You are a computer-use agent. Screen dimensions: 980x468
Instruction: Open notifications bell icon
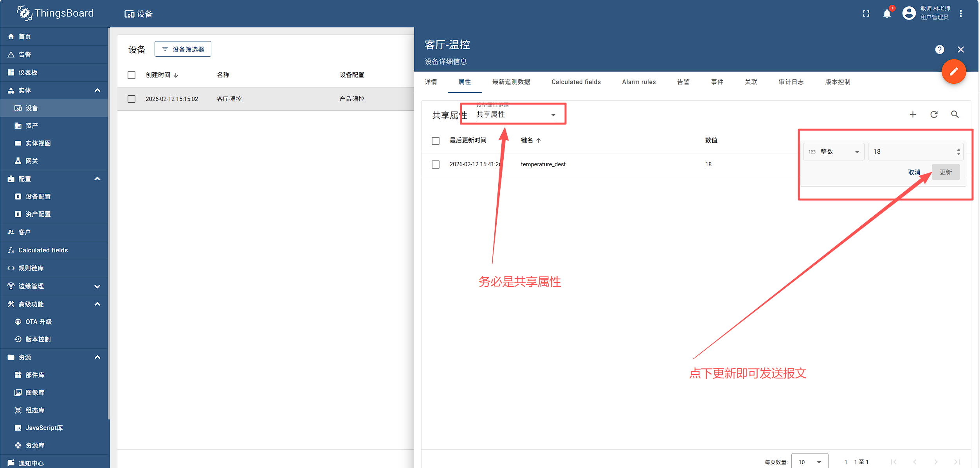point(887,14)
